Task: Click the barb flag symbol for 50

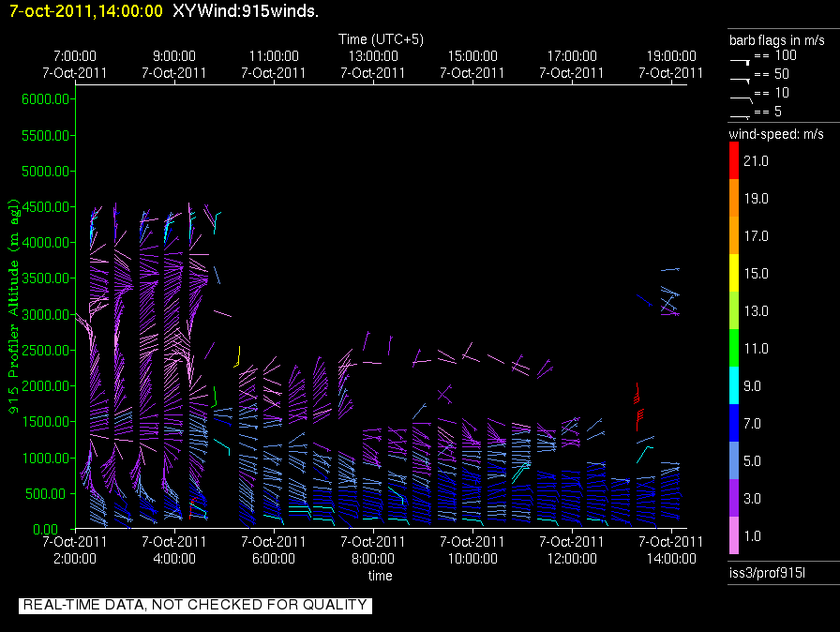Action: 741,81
